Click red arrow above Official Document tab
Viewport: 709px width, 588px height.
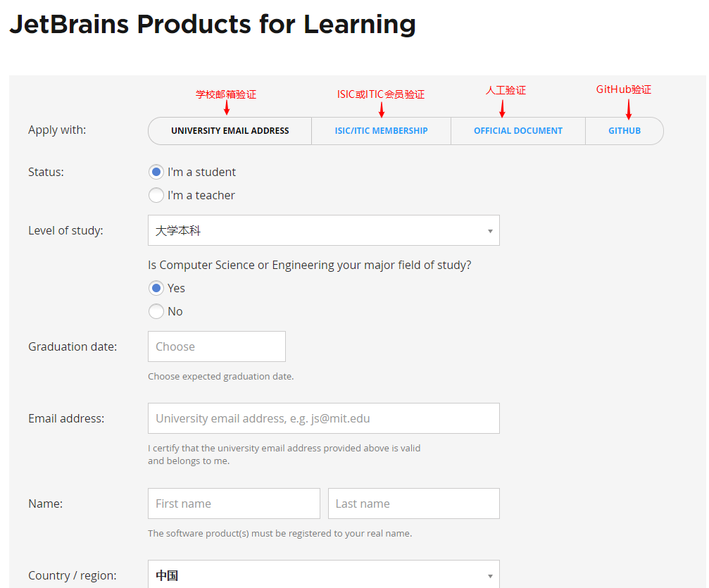point(502,108)
